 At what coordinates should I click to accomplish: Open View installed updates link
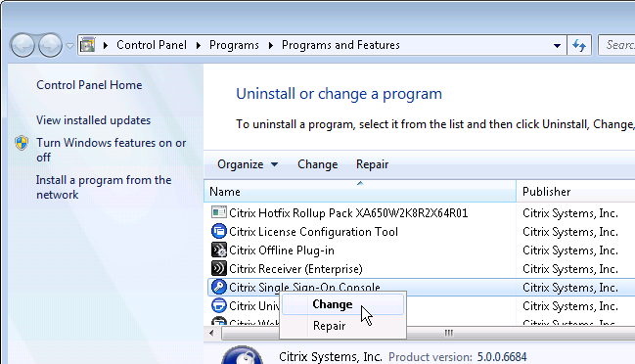[x=93, y=120]
